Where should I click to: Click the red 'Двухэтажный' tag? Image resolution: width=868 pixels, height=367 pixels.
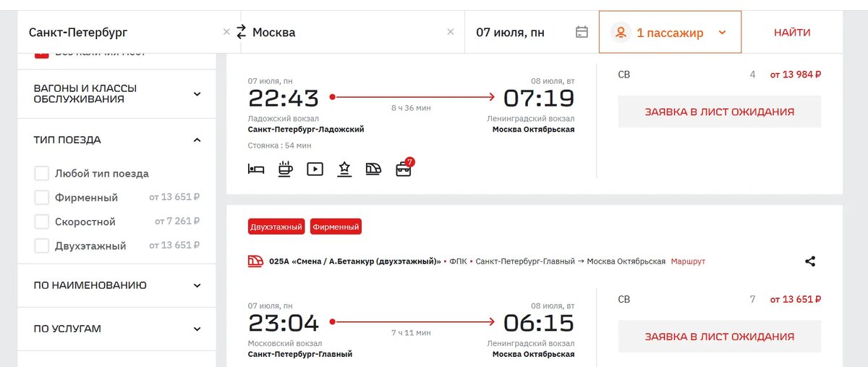[x=276, y=227]
